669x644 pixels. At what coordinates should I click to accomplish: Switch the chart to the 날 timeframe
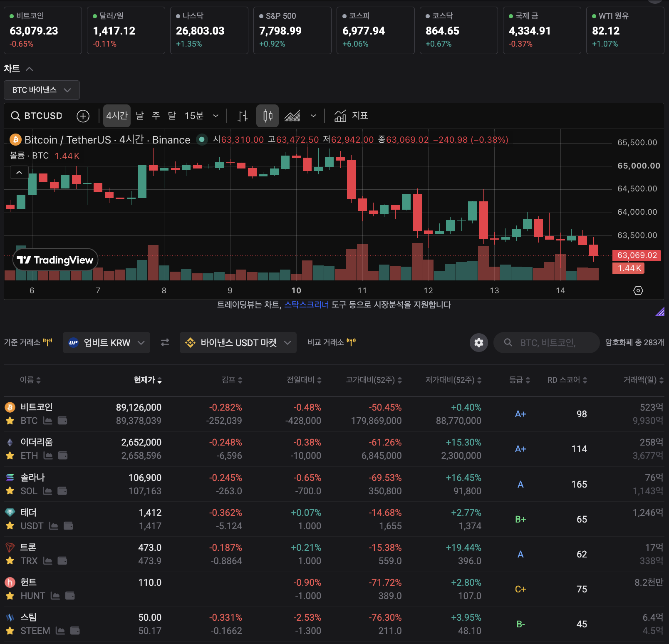[x=140, y=116]
